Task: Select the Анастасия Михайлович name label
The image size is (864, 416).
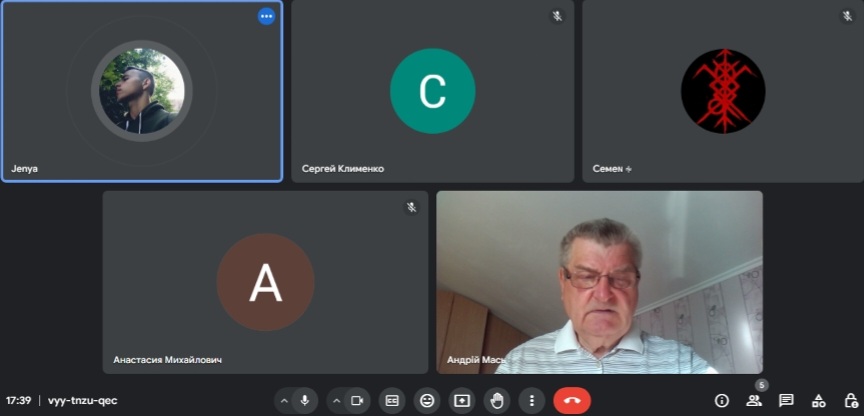Action: click(168, 360)
